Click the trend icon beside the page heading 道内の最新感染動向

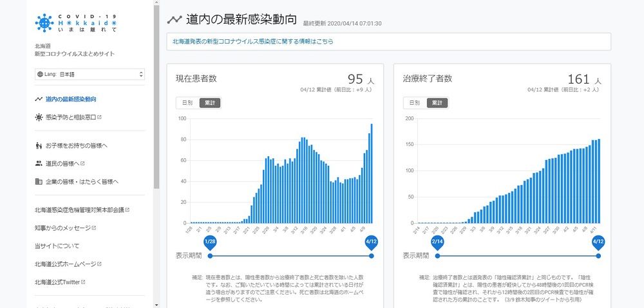[174, 19]
